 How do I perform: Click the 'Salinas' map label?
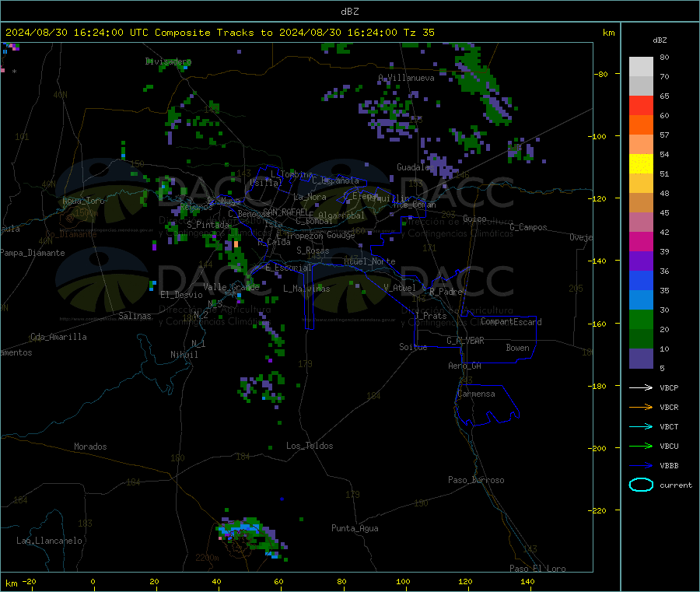135,316
